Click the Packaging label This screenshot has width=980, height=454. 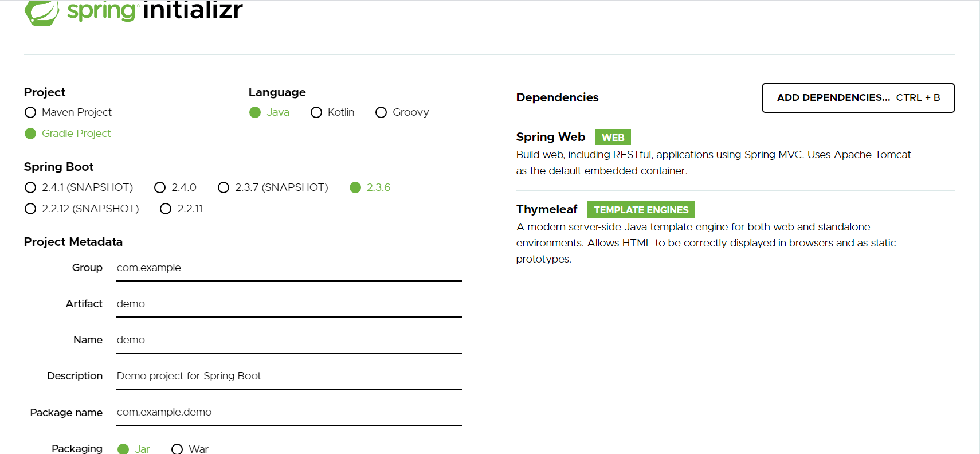click(77, 449)
